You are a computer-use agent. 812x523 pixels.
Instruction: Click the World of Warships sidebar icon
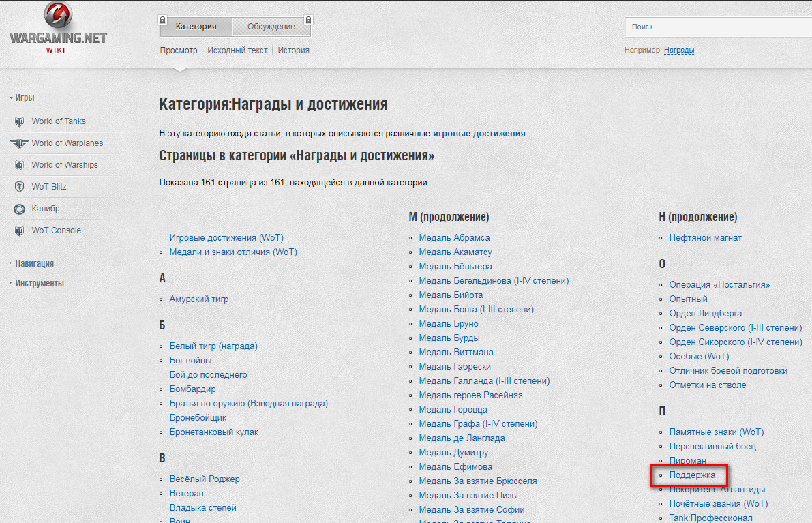18,165
